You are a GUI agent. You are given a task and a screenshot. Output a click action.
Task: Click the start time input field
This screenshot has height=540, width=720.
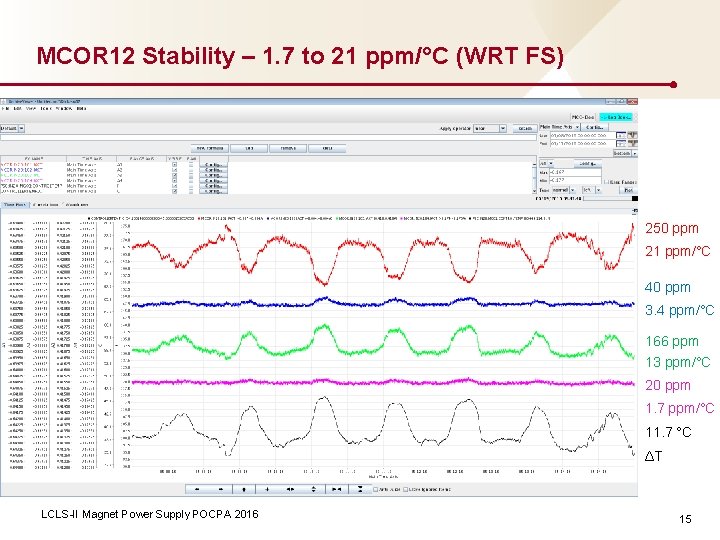(x=583, y=135)
